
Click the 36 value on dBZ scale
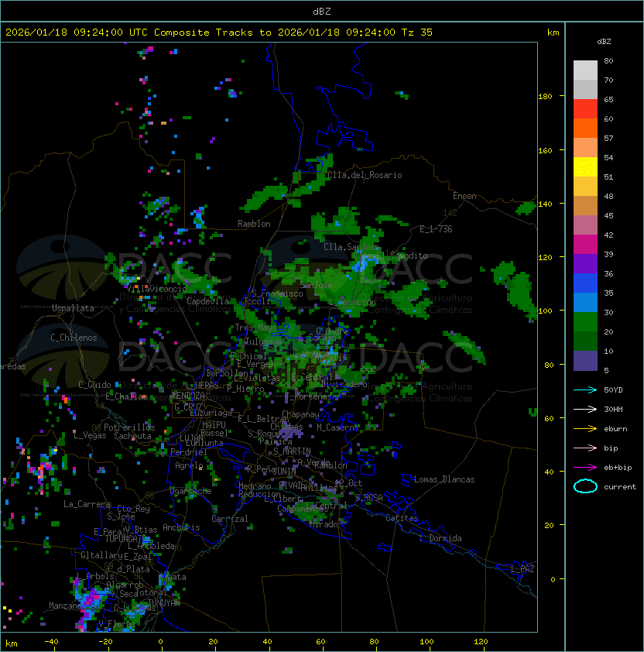pos(608,273)
